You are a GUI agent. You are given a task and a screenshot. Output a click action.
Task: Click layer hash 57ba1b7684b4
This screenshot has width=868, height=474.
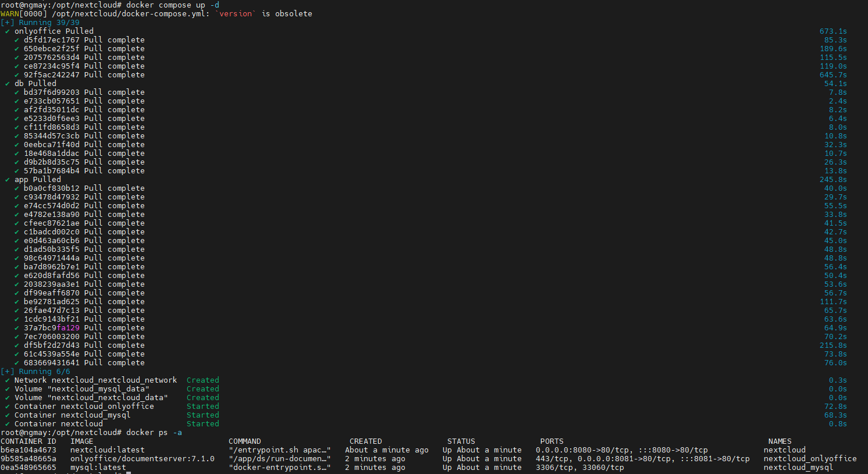52,170
